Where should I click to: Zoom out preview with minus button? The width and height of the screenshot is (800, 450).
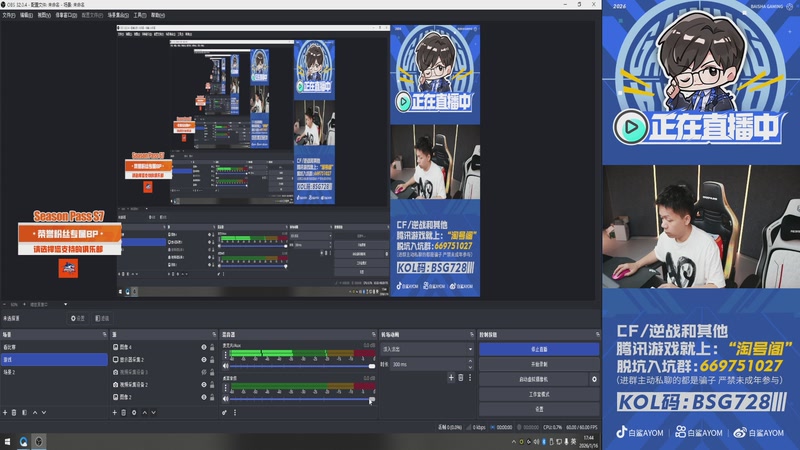point(5,305)
